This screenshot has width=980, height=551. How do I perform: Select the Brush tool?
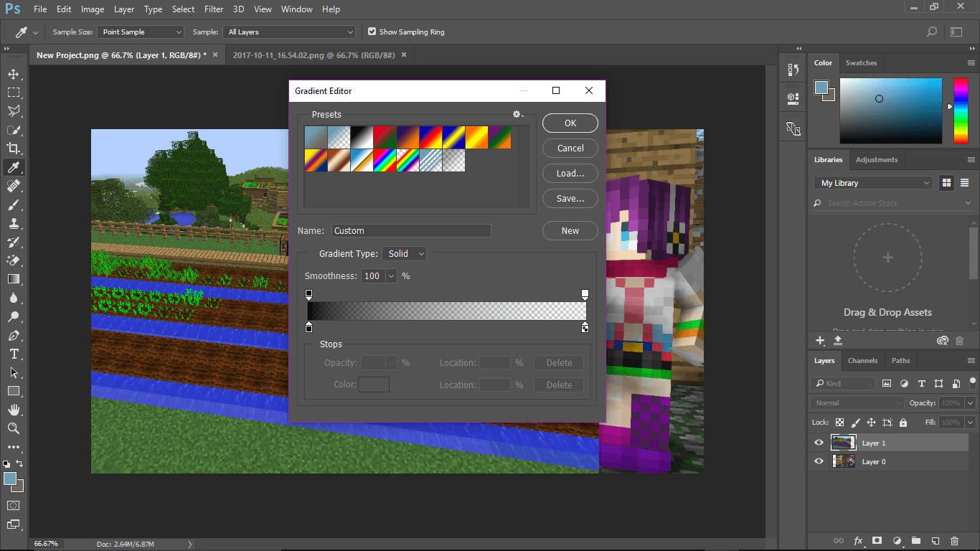tap(14, 204)
